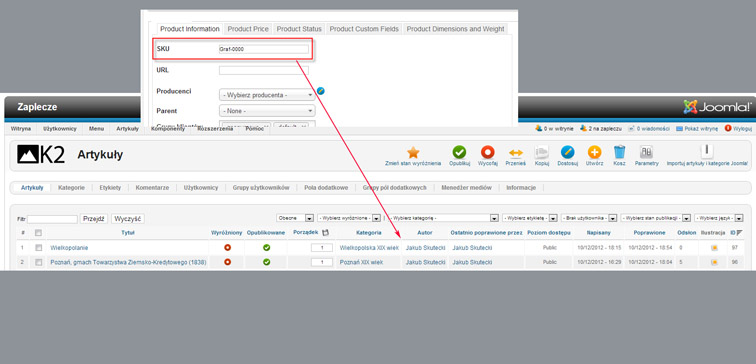Image resolution: width=756 pixels, height=364 pixels.
Task: Click the Wycofaj red circle icon
Action: pyautogui.click(x=487, y=153)
